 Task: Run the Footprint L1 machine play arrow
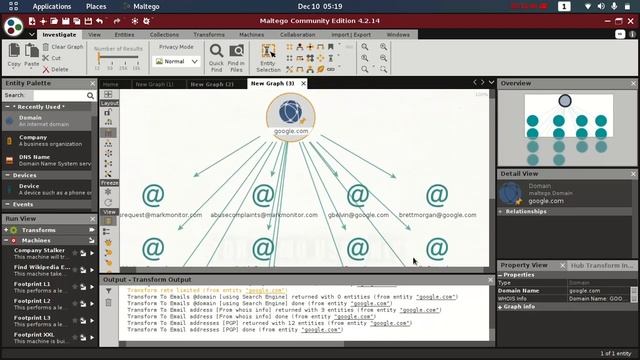point(92,287)
